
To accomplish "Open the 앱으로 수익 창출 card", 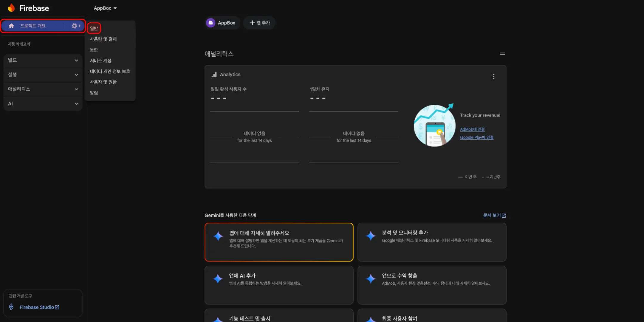I will [432, 285].
